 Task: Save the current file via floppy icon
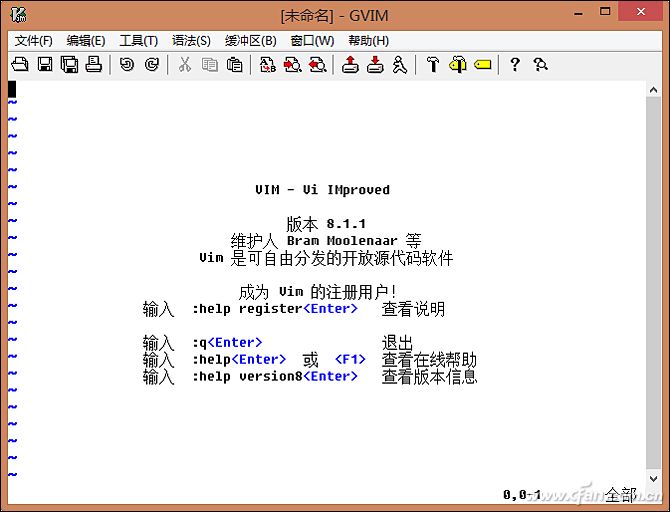pos(45,65)
